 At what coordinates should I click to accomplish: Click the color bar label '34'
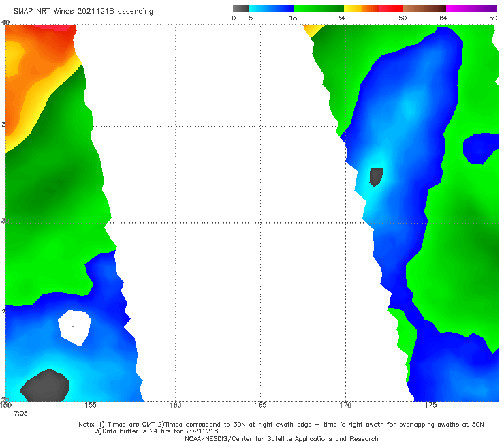pyautogui.click(x=341, y=18)
